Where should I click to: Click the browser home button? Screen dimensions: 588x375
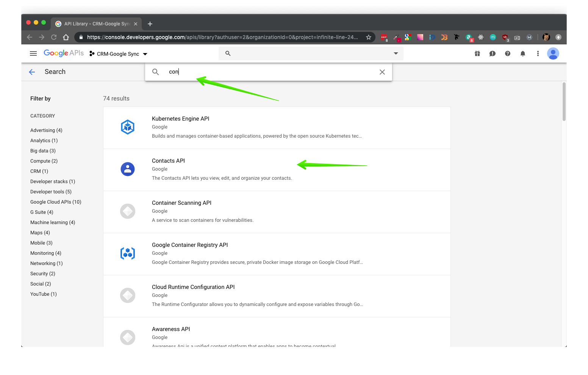point(66,37)
